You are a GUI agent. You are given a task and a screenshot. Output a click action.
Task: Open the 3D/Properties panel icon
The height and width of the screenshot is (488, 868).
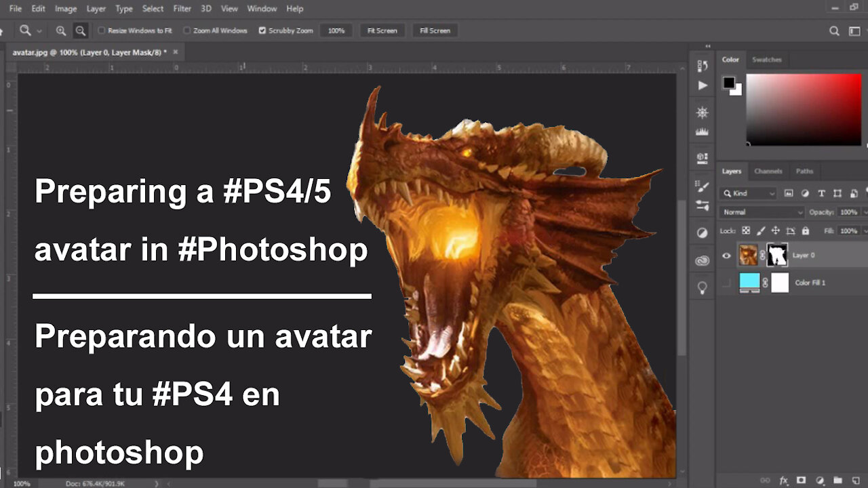pyautogui.click(x=702, y=159)
